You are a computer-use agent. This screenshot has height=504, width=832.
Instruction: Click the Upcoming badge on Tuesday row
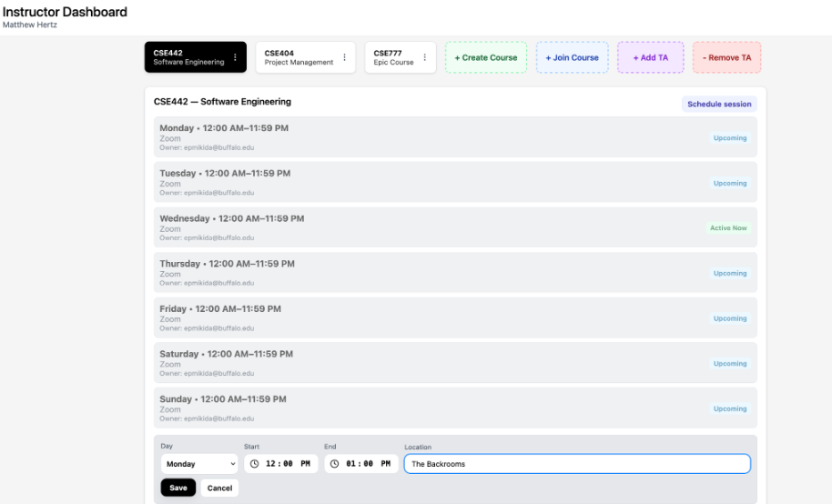click(x=729, y=183)
